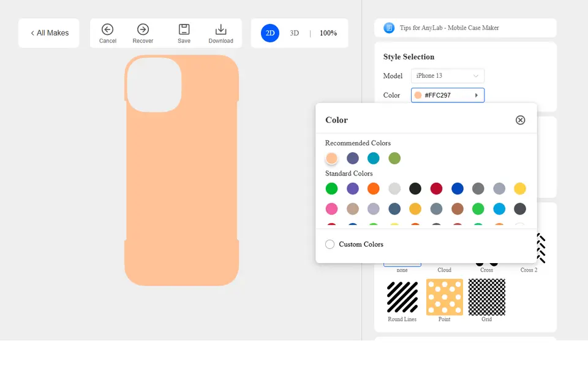Image resolution: width=588 pixels, height=368 pixels.
Task: Choose the Cross 2 pattern
Action: click(541, 248)
